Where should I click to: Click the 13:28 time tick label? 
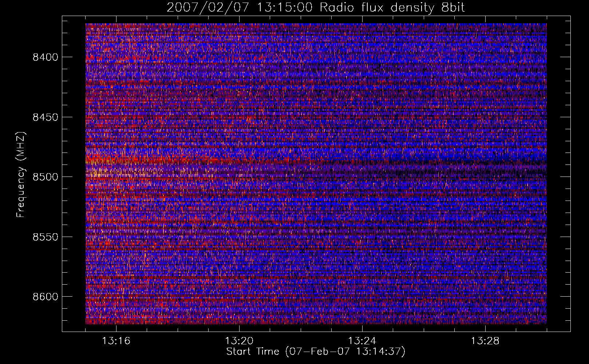485,341
